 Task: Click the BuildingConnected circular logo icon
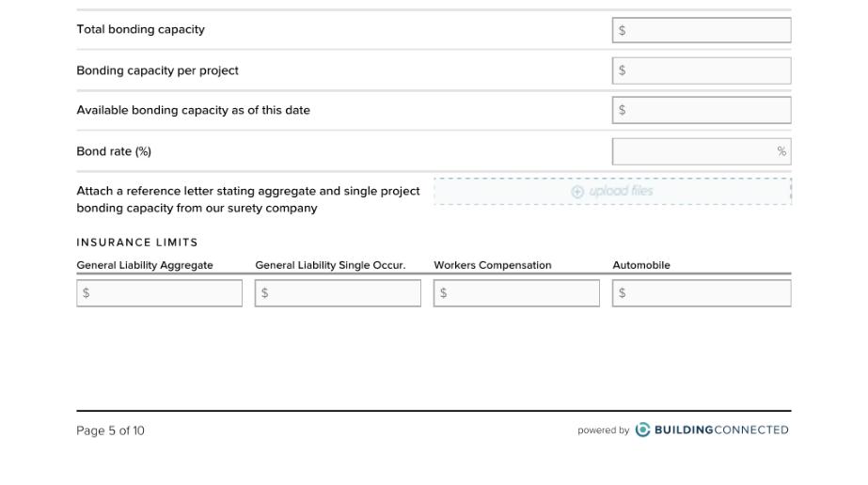[x=642, y=430]
